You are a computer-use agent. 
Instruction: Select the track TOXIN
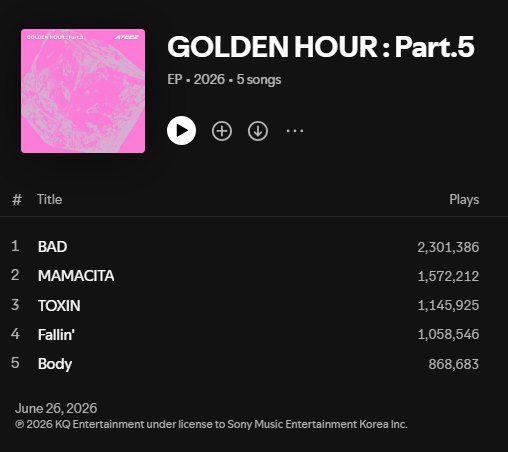tap(59, 305)
